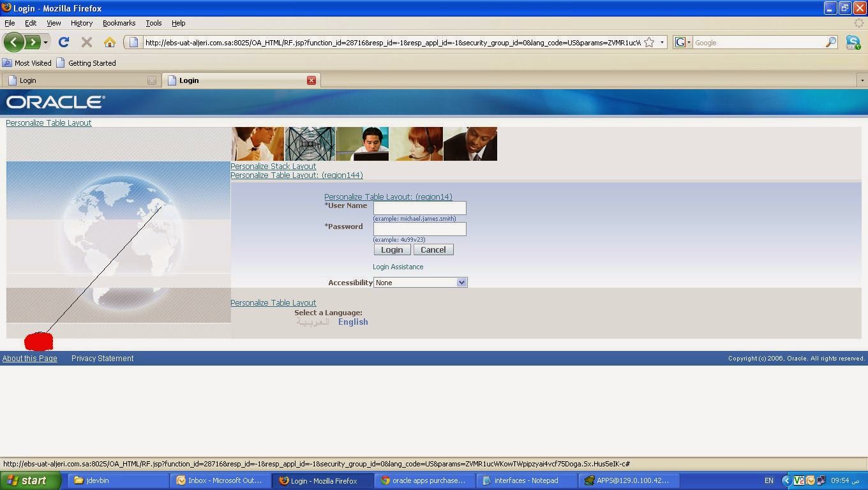Open the Windows Start menu
The image size is (868, 490).
click(31, 480)
